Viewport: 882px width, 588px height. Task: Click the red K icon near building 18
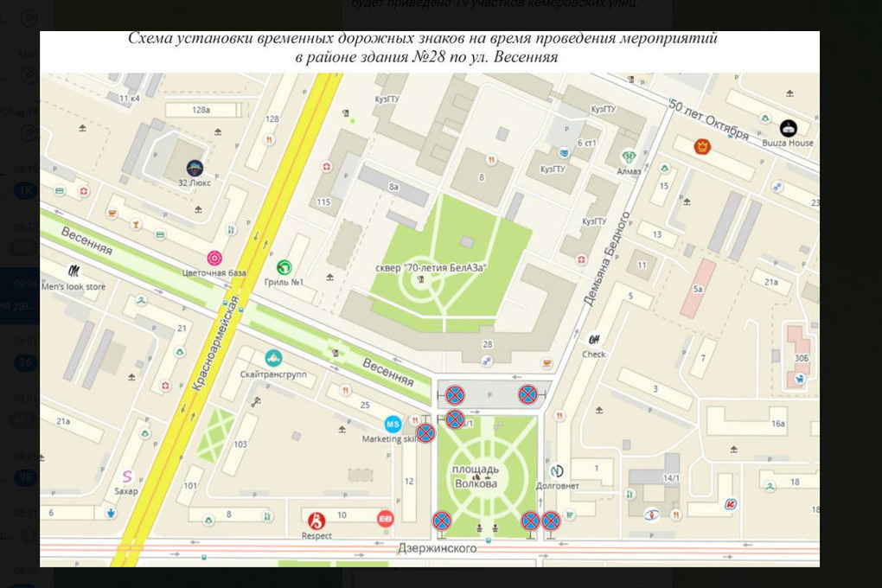[731, 503]
